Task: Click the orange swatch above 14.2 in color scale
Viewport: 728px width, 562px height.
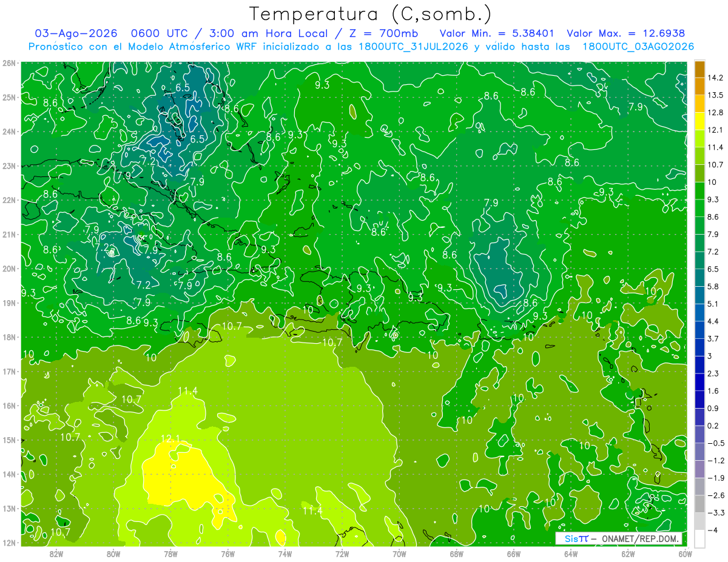Action: (699, 69)
